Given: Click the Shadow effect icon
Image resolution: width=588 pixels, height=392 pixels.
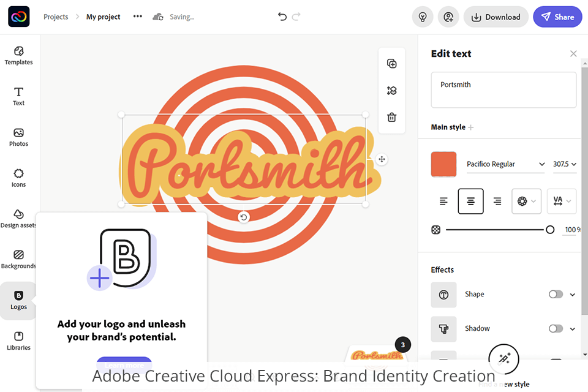Looking at the screenshot, I should [443, 329].
